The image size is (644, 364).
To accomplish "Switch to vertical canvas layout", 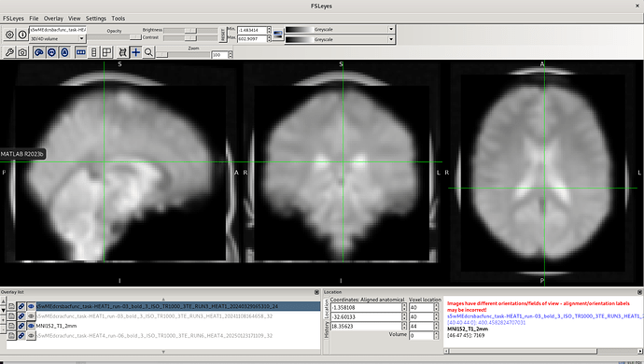I will pyautogui.click(x=94, y=52).
